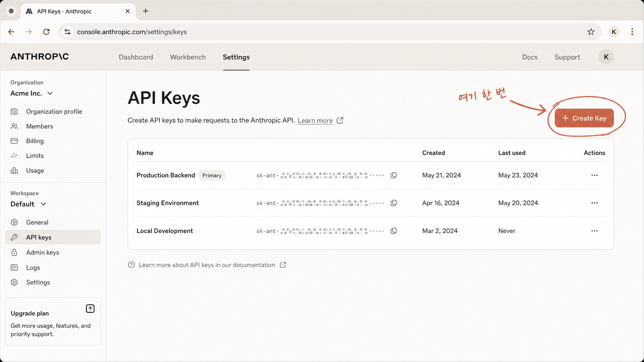Click the Usage bar chart icon
The image size is (644, 362).
[x=14, y=170]
